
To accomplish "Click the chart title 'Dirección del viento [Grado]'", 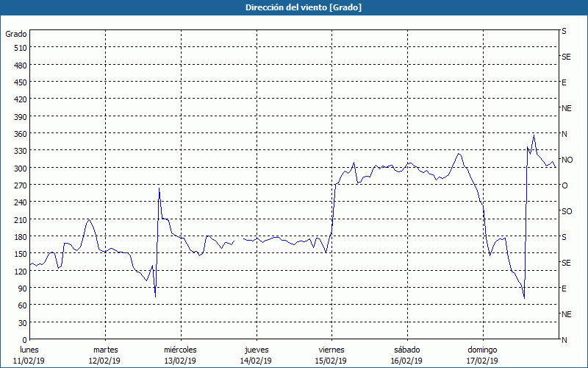I will [x=293, y=7].
